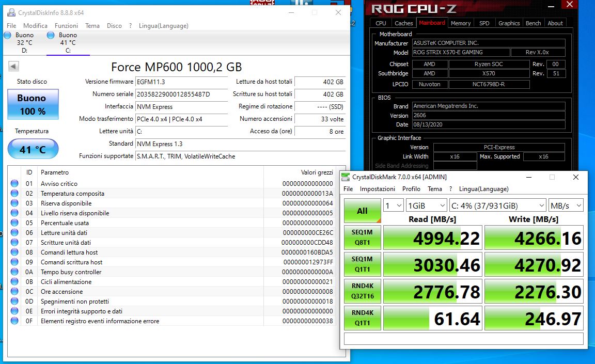595x364 pixels.
Task: Switch to Bench tab in CPU-Z
Action: click(x=533, y=23)
